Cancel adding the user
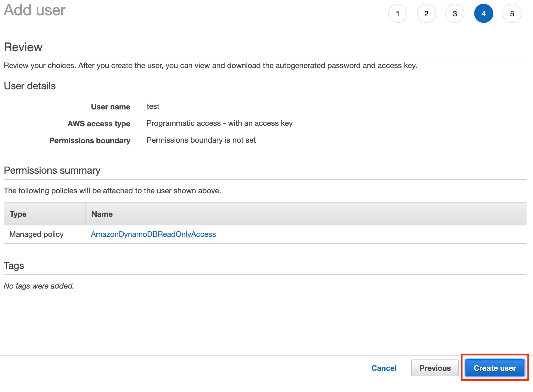Screen dimensions: 533x392 384,368
